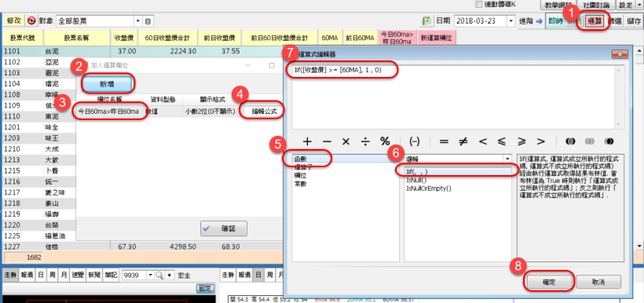Open the date dropdown showing 2018-03-23
The width and height of the screenshot is (644, 303).
click(511, 21)
